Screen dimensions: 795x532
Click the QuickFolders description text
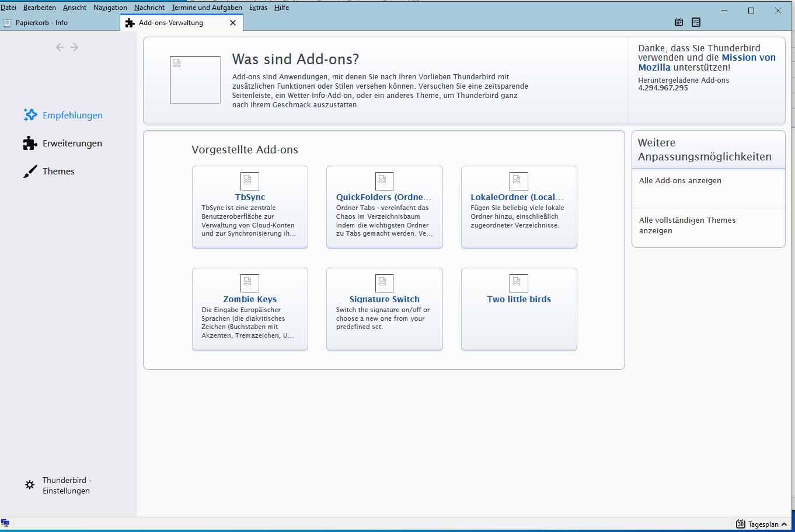[x=384, y=220]
